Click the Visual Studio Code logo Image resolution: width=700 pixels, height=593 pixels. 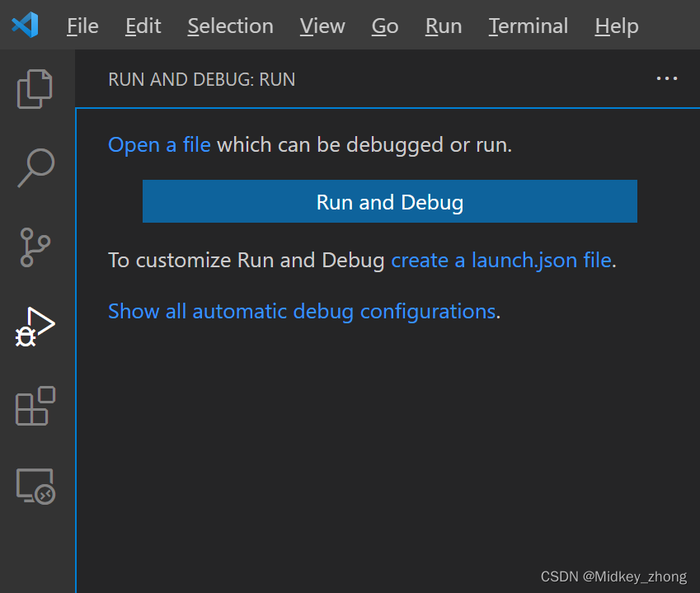coord(25,25)
